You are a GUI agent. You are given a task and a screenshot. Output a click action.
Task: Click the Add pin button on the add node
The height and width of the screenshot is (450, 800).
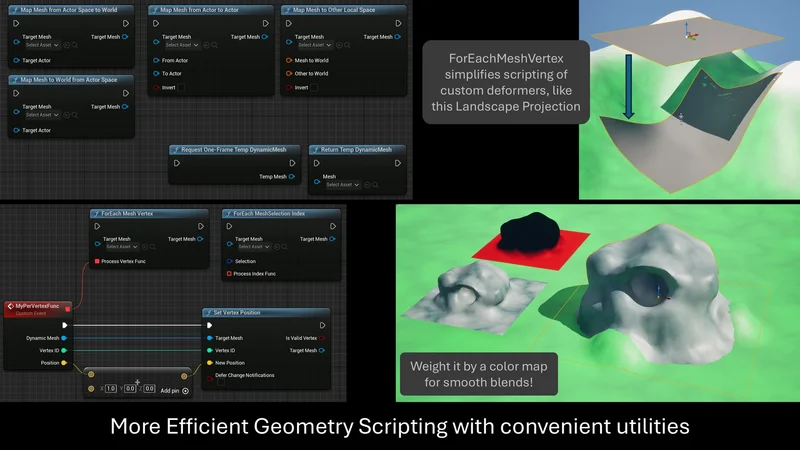coord(174,391)
